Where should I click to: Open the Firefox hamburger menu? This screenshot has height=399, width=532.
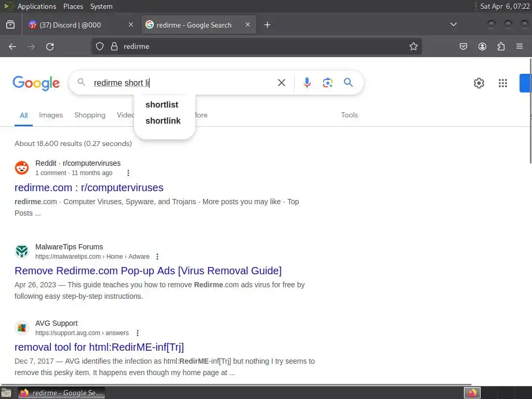click(520, 46)
